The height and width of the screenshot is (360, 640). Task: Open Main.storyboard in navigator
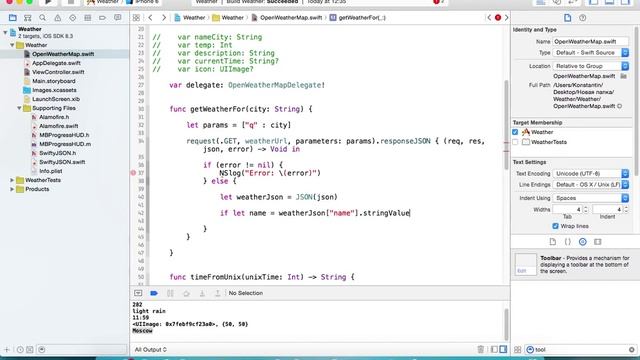(x=53, y=81)
